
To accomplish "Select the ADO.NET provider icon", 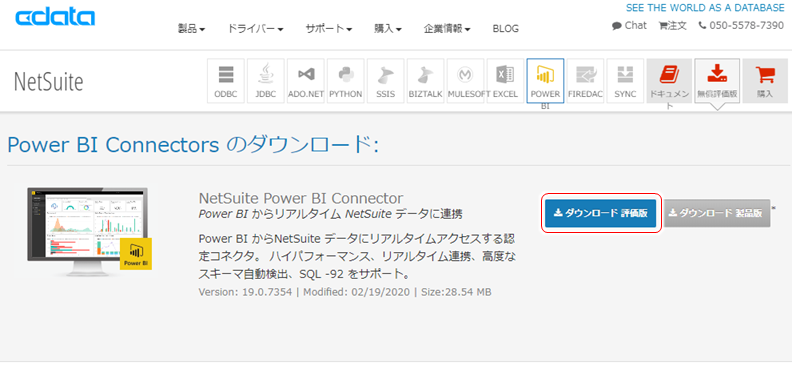I will (x=306, y=81).
